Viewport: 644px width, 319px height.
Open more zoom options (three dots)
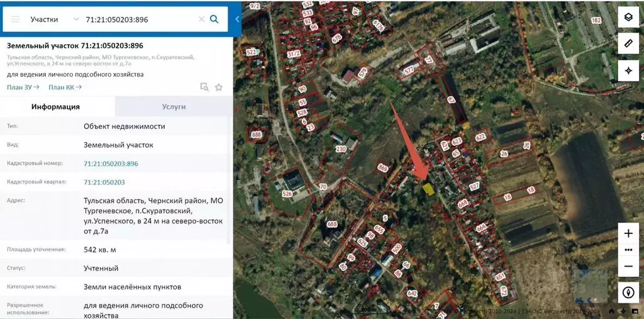click(628, 250)
